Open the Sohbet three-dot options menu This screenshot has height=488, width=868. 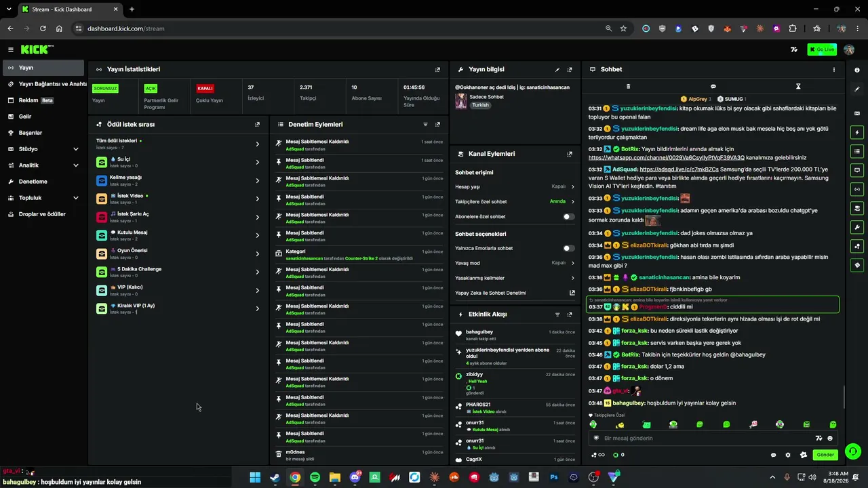(x=834, y=69)
